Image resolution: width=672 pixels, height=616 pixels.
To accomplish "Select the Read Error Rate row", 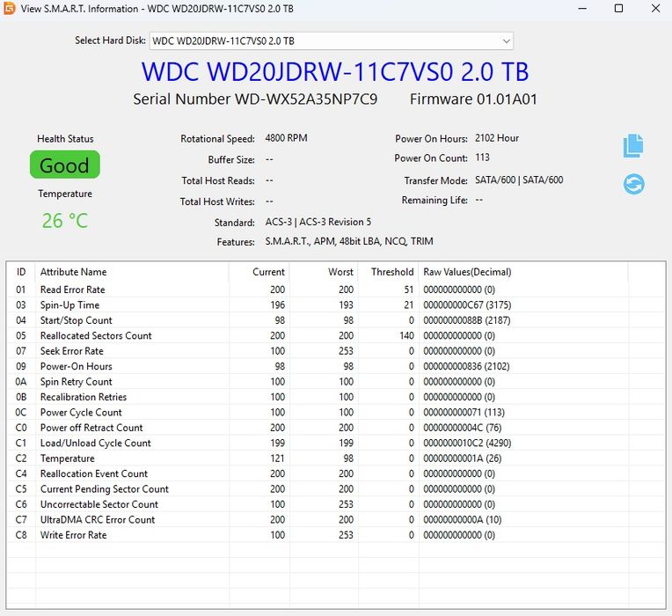I will coord(336,290).
